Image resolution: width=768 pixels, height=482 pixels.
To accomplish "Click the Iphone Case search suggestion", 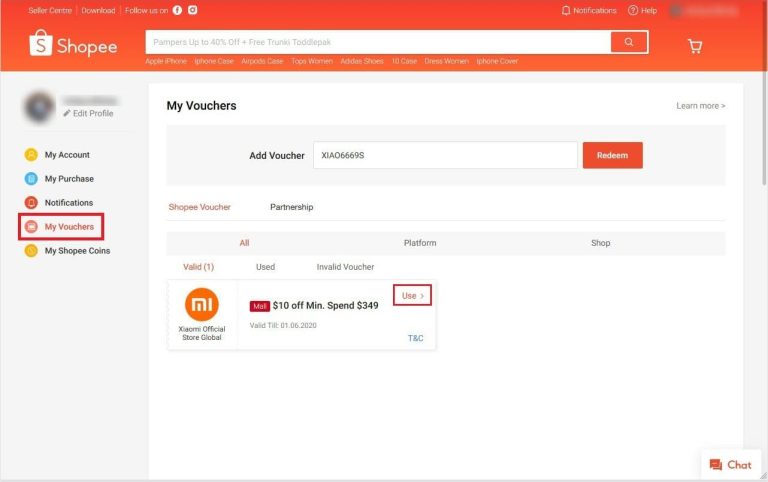I will (214, 61).
